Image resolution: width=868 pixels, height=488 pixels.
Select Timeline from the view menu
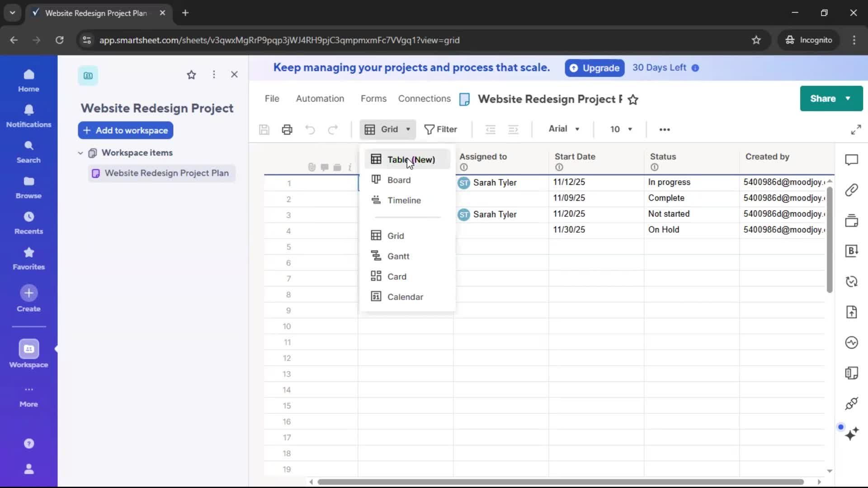(404, 200)
